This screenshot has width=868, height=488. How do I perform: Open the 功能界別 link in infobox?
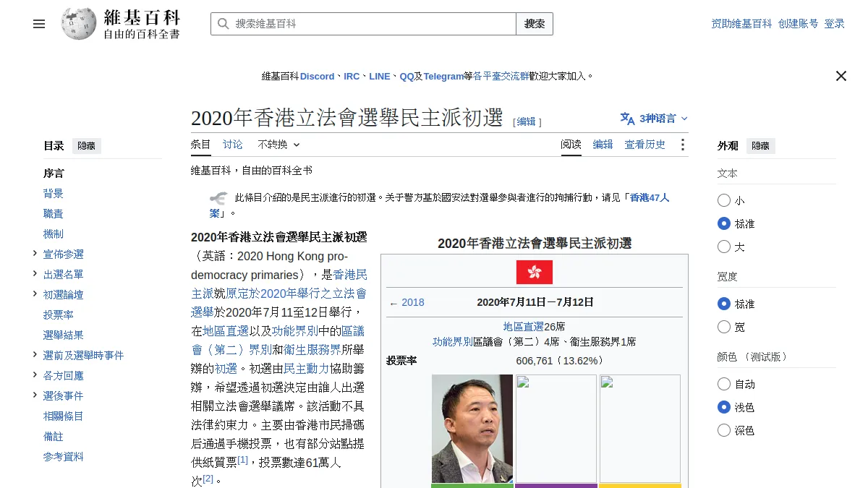pos(453,342)
